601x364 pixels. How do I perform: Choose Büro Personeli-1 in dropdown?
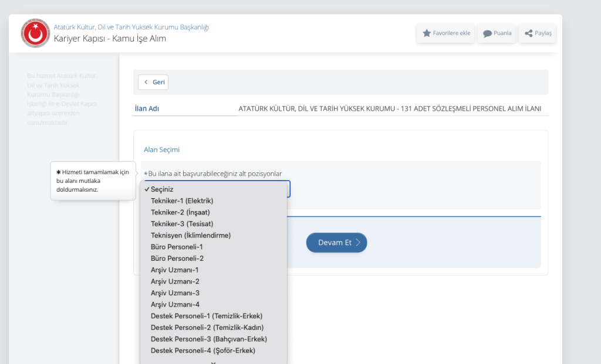pos(177,247)
